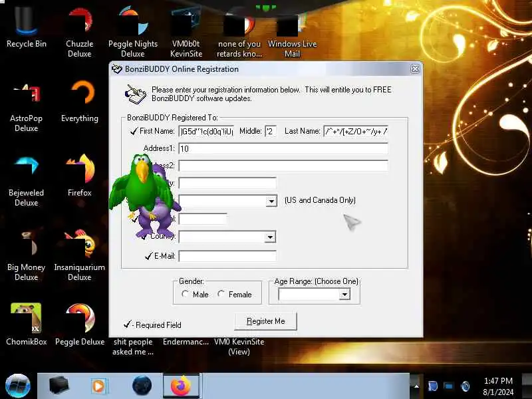Image resolution: width=532 pixels, height=399 pixels.
Task: Click into the First Name field
Action: tap(206, 131)
